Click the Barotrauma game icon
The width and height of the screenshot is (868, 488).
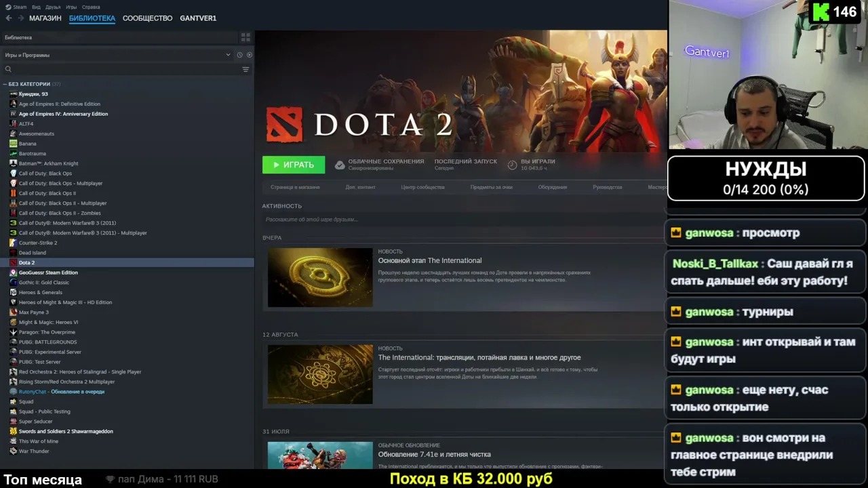coord(13,154)
